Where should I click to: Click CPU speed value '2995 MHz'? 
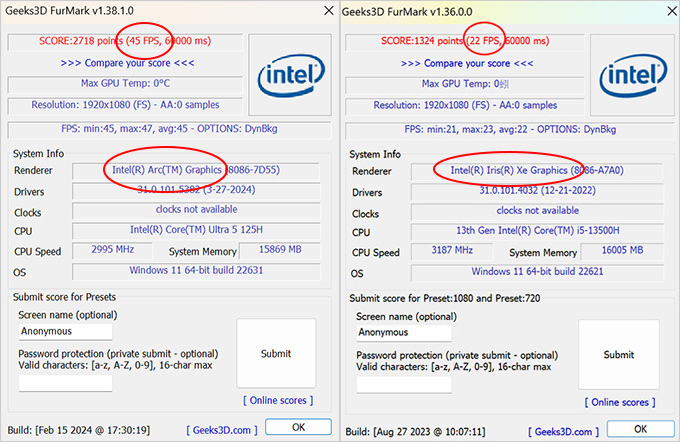coord(112,249)
